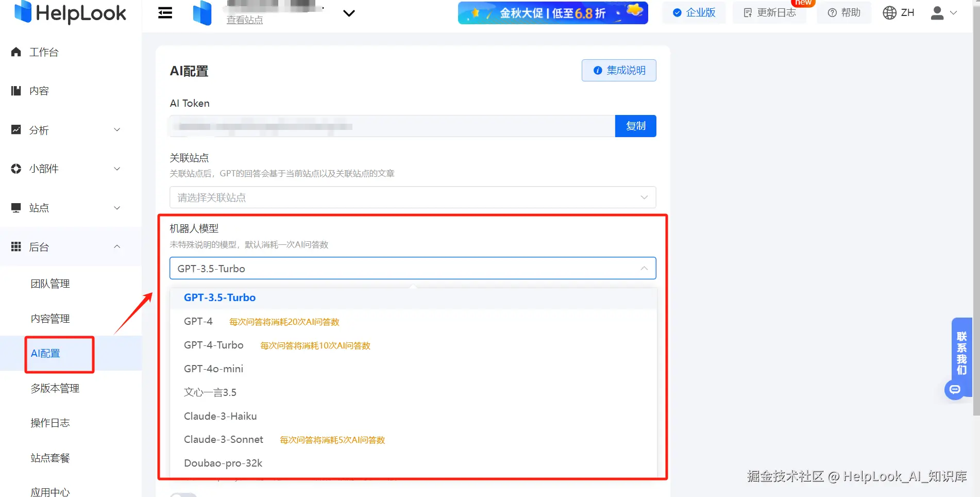Click the 后台 grid icon
The height and width of the screenshot is (497, 980).
click(16, 247)
